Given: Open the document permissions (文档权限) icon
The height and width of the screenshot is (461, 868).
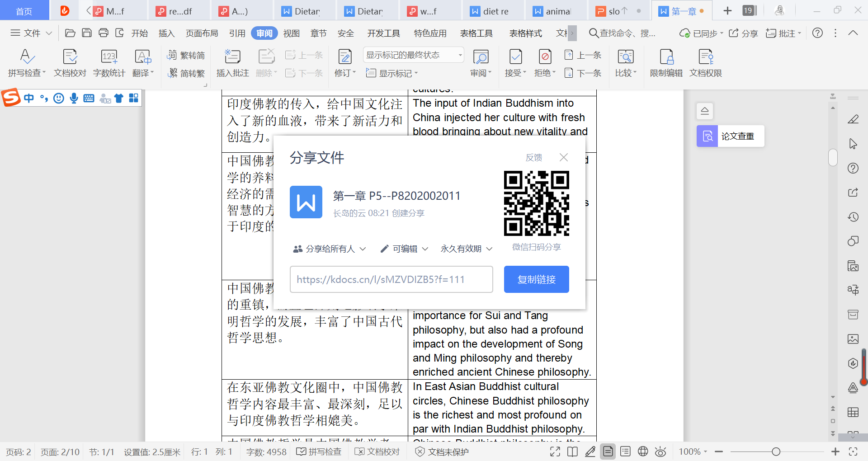Looking at the screenshot, I should [705, 57].
